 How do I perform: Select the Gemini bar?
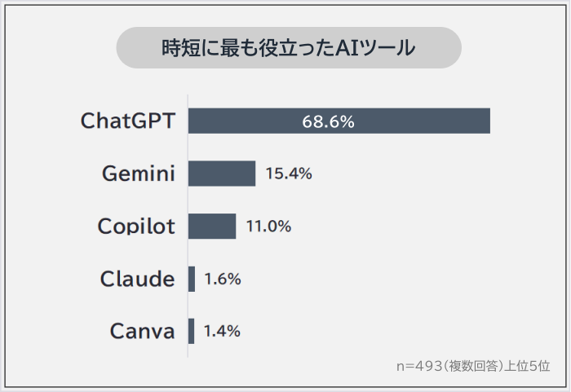(222, 174)
